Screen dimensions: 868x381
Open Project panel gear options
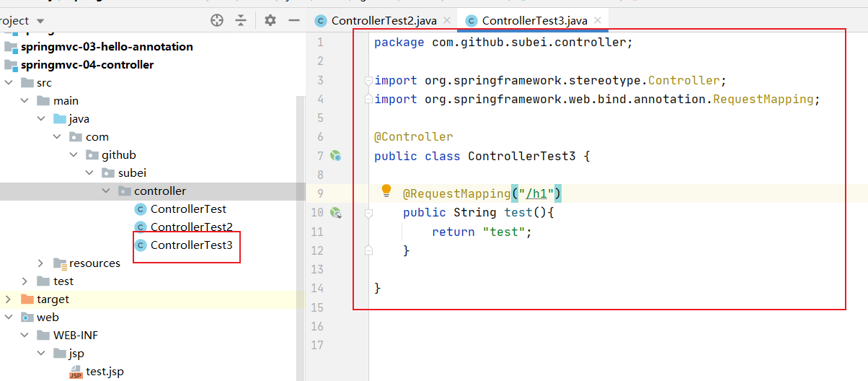(x=270, y=20)
